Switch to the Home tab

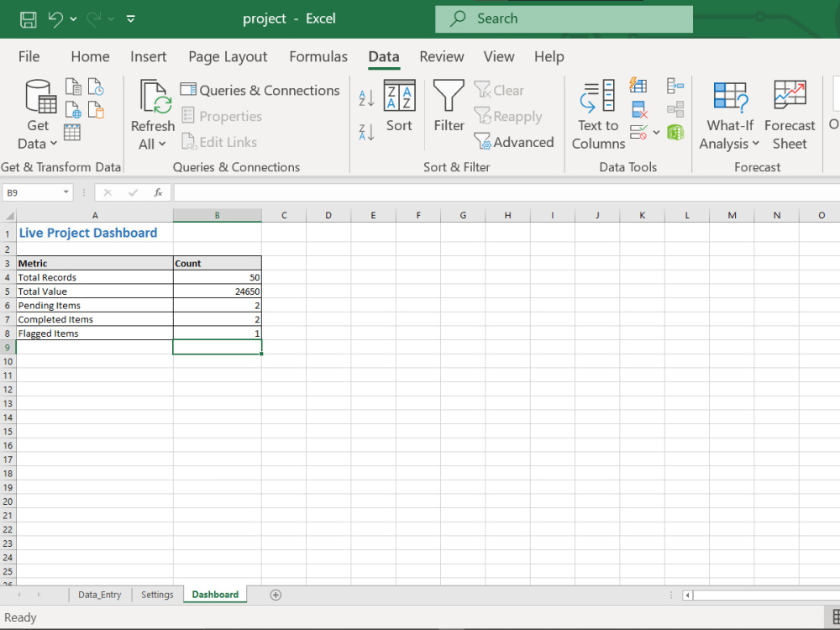tap(90, 56)
